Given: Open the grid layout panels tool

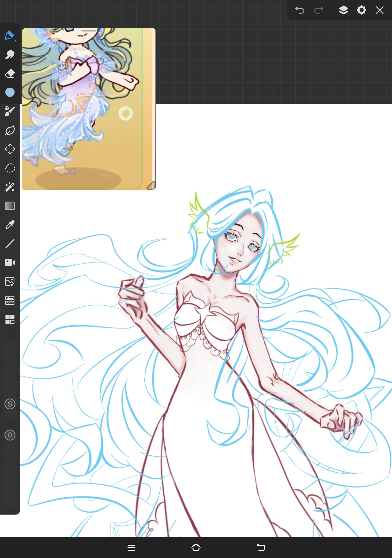Looking at the screenshot, I should pyautogui.click(x=10, y=319).
